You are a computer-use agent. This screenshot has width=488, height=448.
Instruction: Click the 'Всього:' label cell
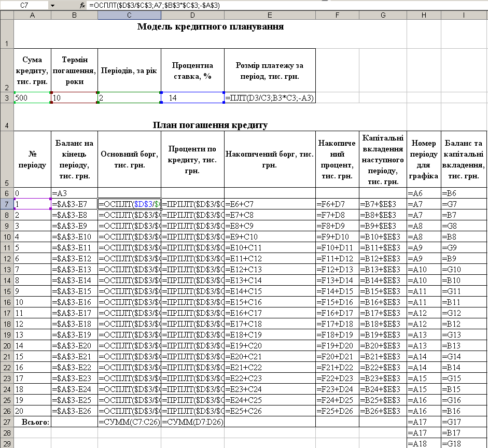pos(32,422)
